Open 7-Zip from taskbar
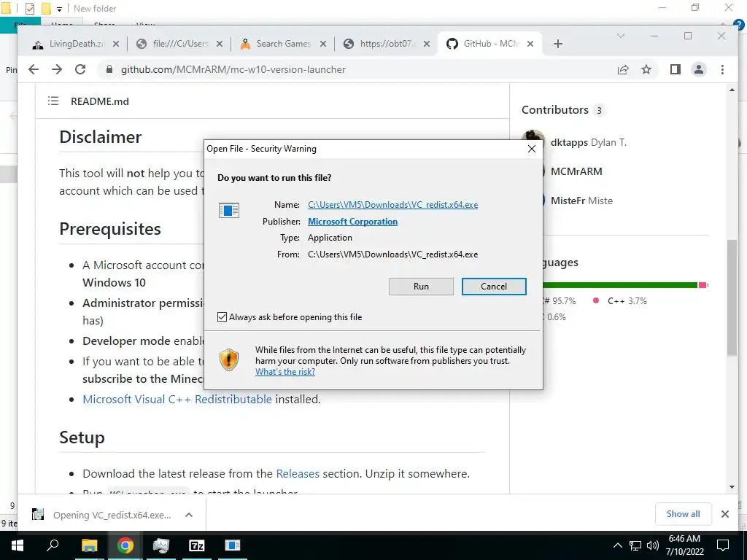The image size is (747, 560). pyautogui.click(x=197, y=545)
